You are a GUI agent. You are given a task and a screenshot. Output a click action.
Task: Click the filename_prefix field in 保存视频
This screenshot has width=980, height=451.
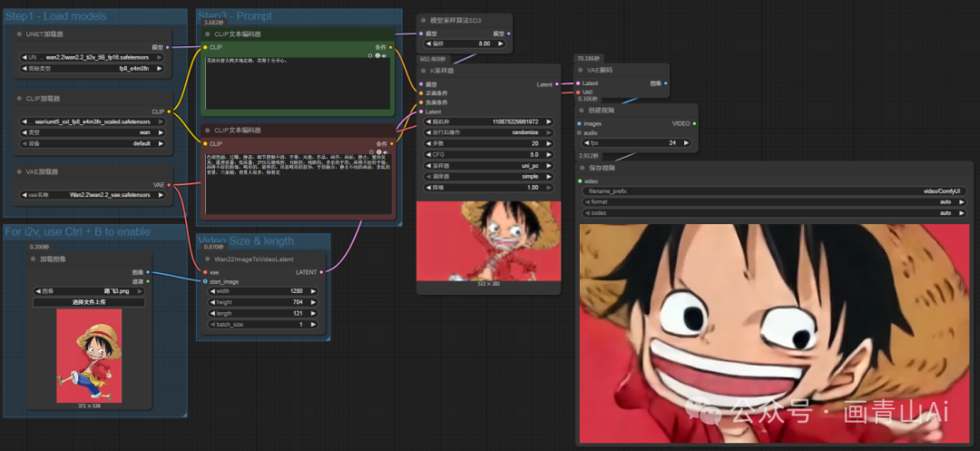tap(774, 191)
